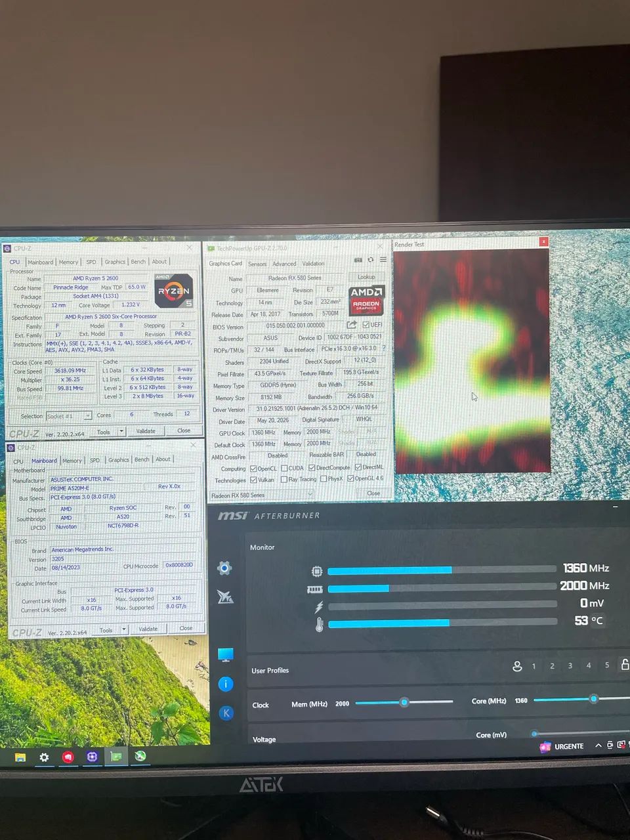Select Afterburner profile slot 5
Image resolution: width=630 pixels, height=840 pixels.
tap(607, 665)
